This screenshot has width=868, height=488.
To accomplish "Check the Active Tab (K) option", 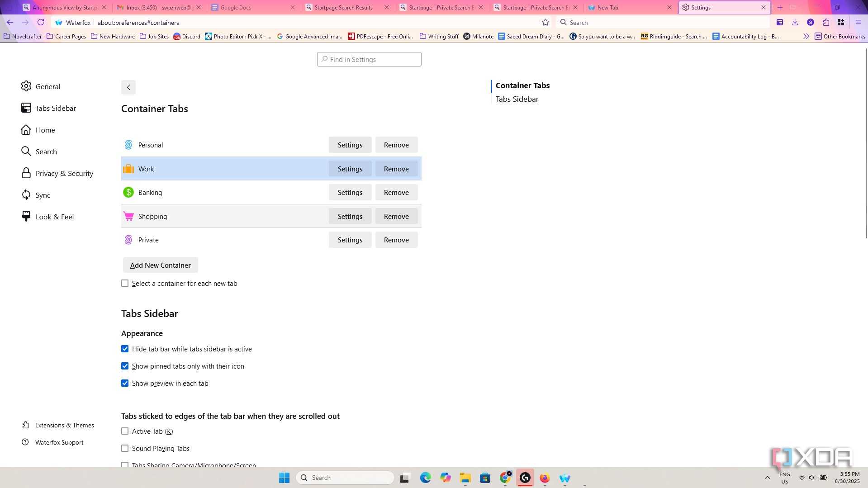I will coord(125,431).
